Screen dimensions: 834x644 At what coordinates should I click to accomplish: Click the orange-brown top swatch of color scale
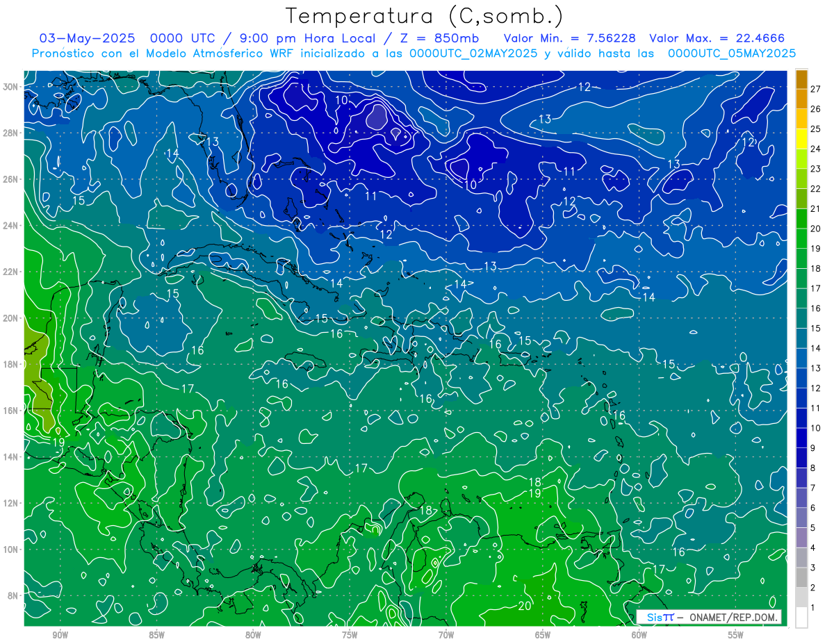(801, 79)
